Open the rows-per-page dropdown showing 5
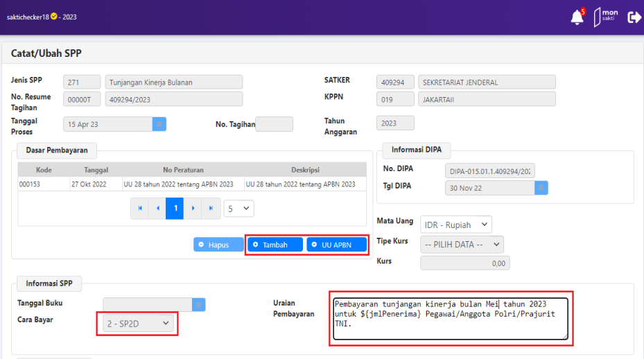The width and height of the screenshot is (644, 359). tap(238, 208)
